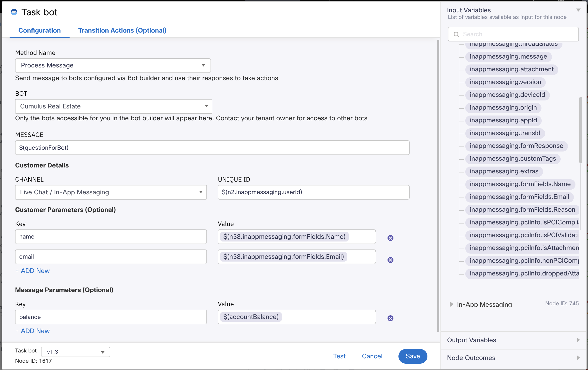Screen dimensions: 588x370
Task: Click Add New customer parameter link
Action: 33,271
